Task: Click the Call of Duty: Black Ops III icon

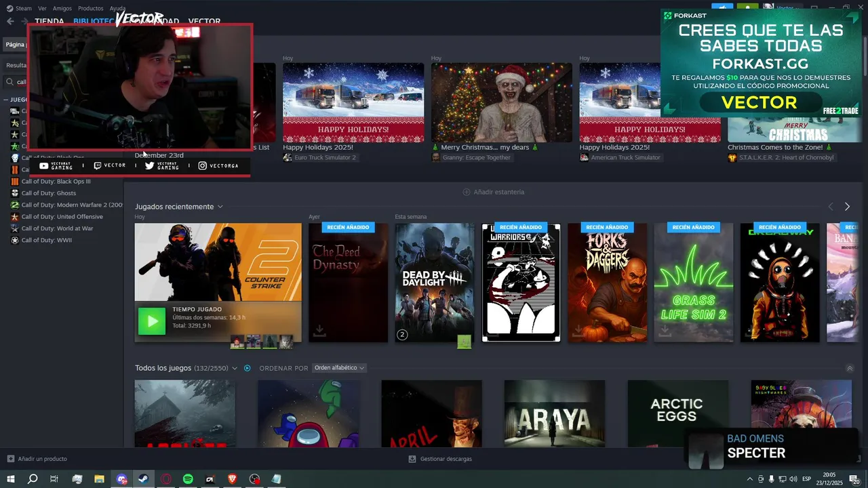Action: pyautogui.click(x=15, y=182)
